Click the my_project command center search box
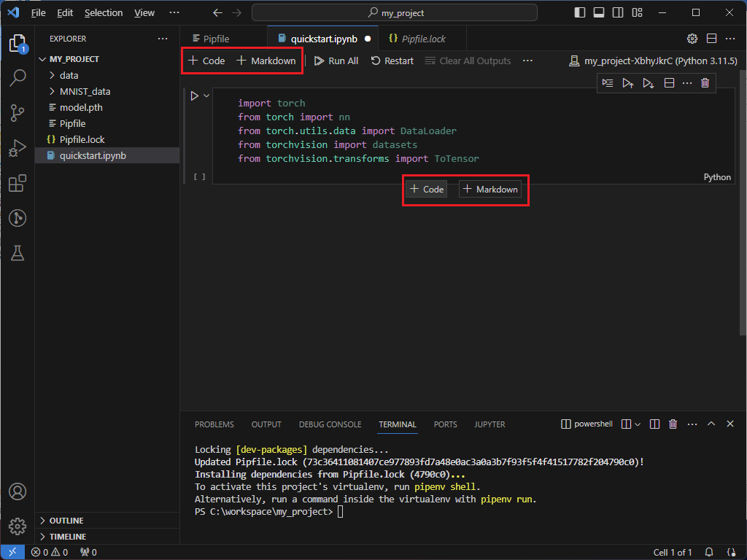Screen dimensions: 747x560 [395, 13]
